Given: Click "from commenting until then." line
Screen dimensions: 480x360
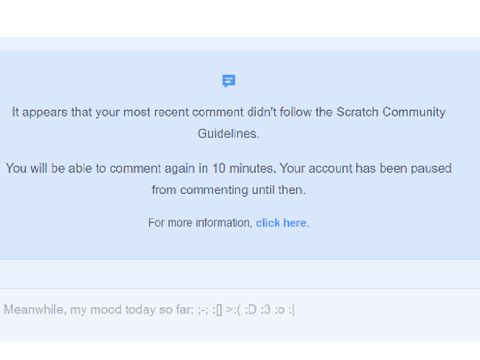Looking at the screenshot, I should (x=228, y=190).
